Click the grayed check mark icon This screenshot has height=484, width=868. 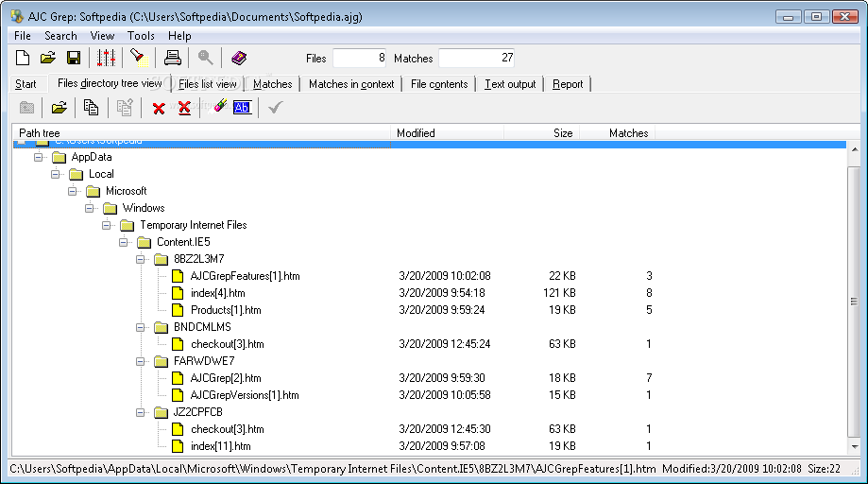pyautogui.click(x=275, y=108)
